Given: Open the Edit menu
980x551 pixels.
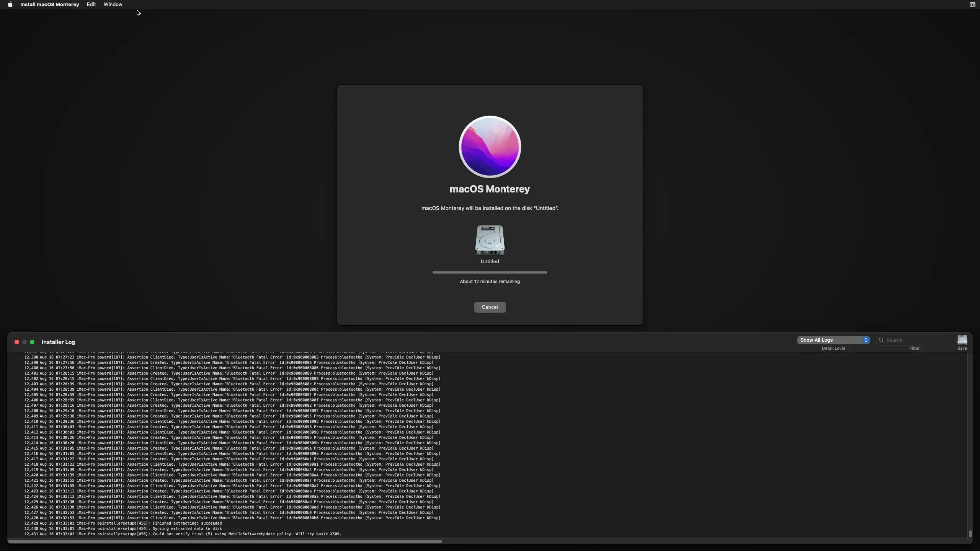Looking at the screenshot, I should tap(91, 5).
